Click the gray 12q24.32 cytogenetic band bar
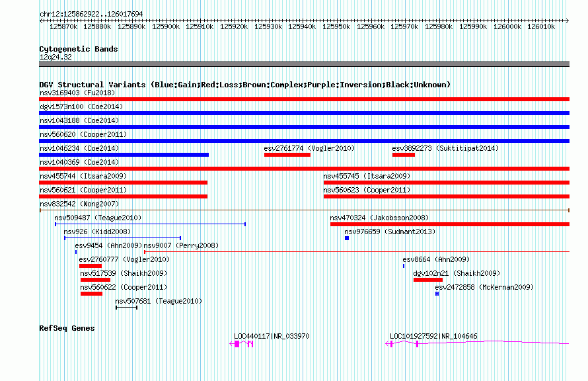This screenshot has height=381, width=588. click(304, 64)
